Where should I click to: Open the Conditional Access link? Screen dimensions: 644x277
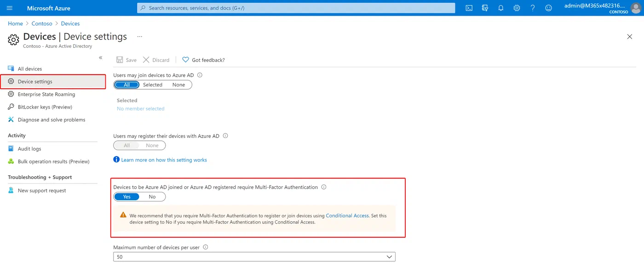click(347, 215)
